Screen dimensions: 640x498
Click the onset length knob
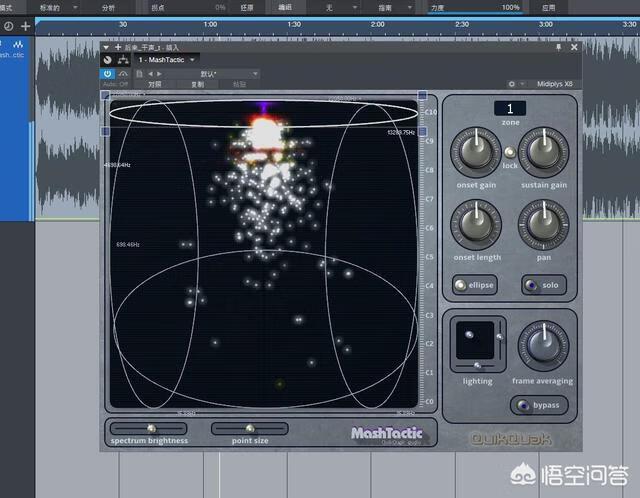[x=476, y=224]
